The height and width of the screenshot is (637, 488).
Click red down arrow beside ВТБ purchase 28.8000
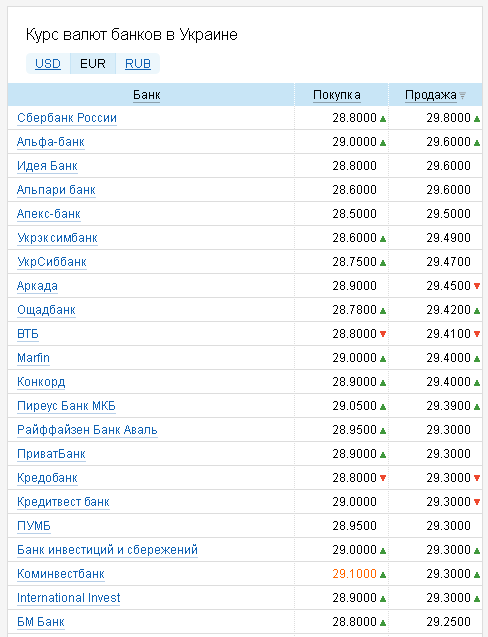(x=383, y=334)
